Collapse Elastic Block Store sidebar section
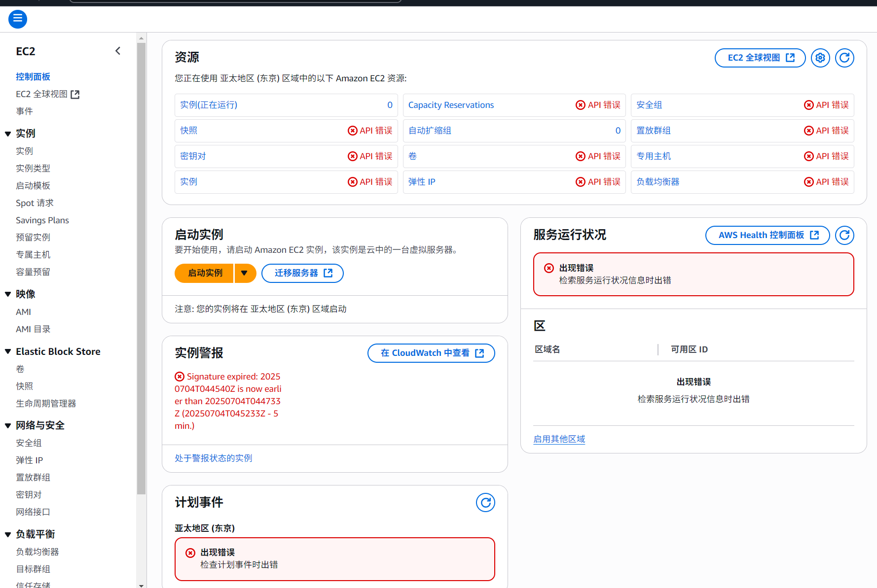This screenshot has width=877, height=588. 8,351
